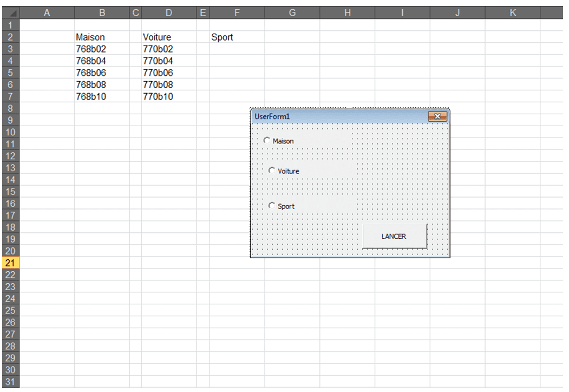The width and height of the screenshot is (569, 392).
Task: Select column D header
Action: [168, 12]
